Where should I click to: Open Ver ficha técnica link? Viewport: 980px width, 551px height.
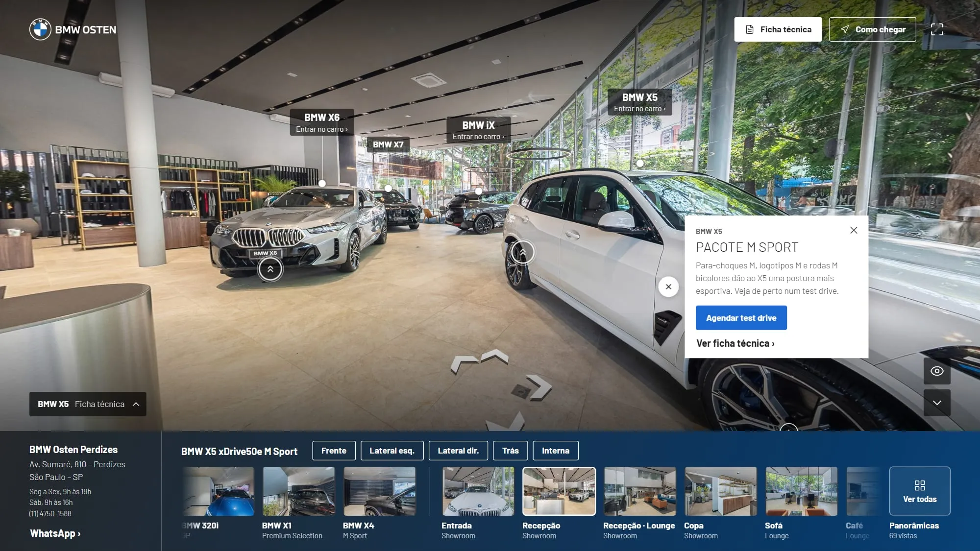(x=735, y=343)
